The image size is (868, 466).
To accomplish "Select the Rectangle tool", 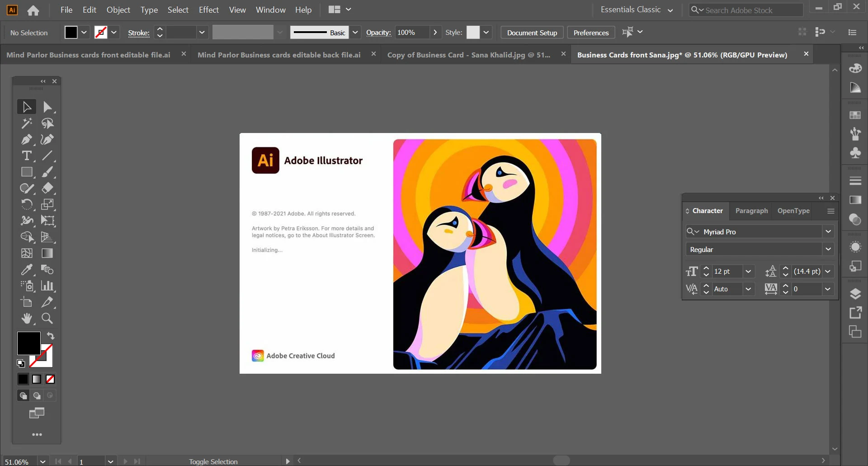I will tap(26, 172).
